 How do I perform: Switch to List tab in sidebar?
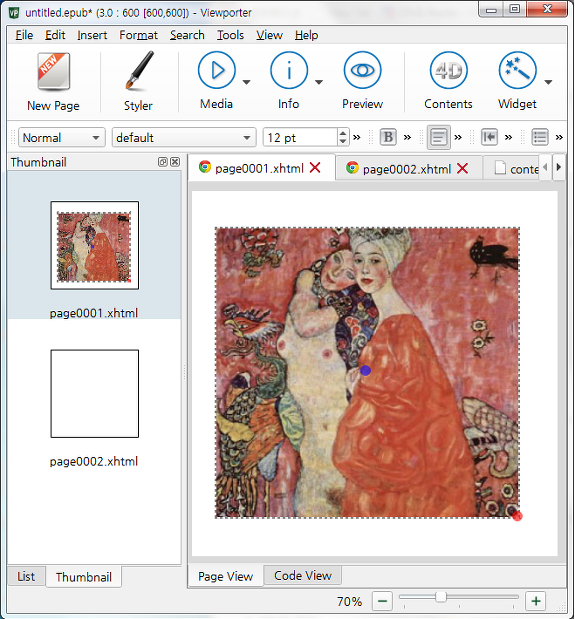[26, 576]
